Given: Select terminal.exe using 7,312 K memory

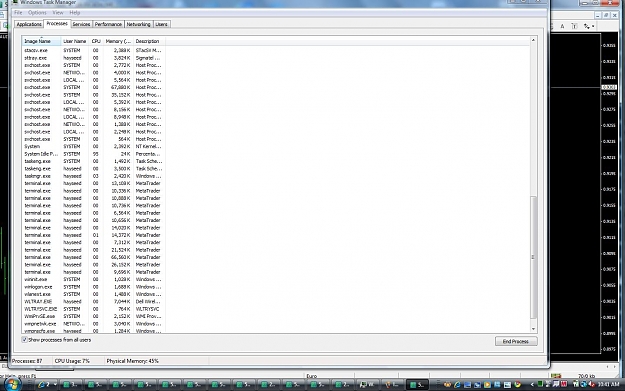Looking at the screenshot, I should click(x=94, y=242).
